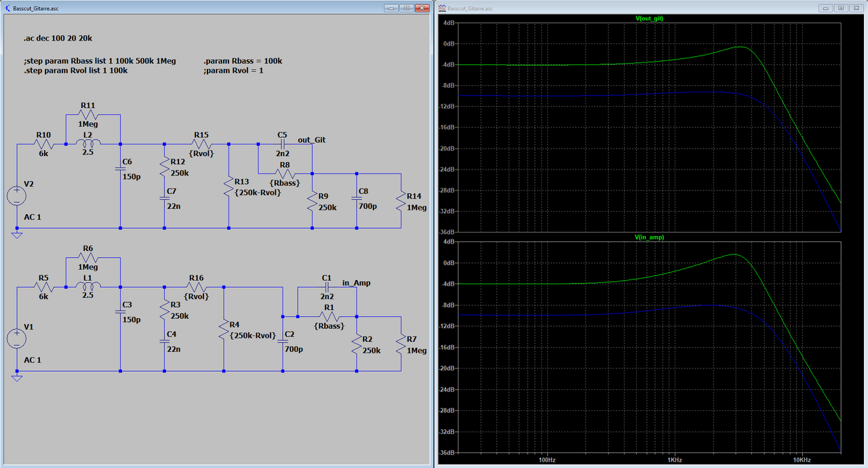Select the C5 capacitor symbol

click(283, 144)
